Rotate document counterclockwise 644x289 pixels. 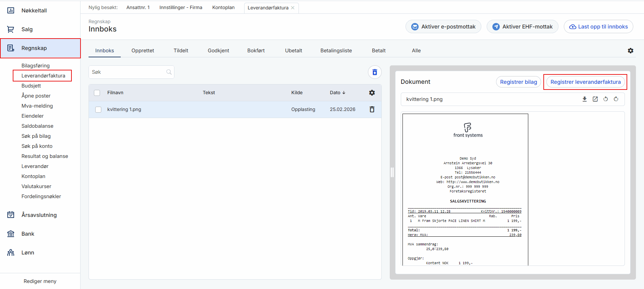(x=605, y=99)
